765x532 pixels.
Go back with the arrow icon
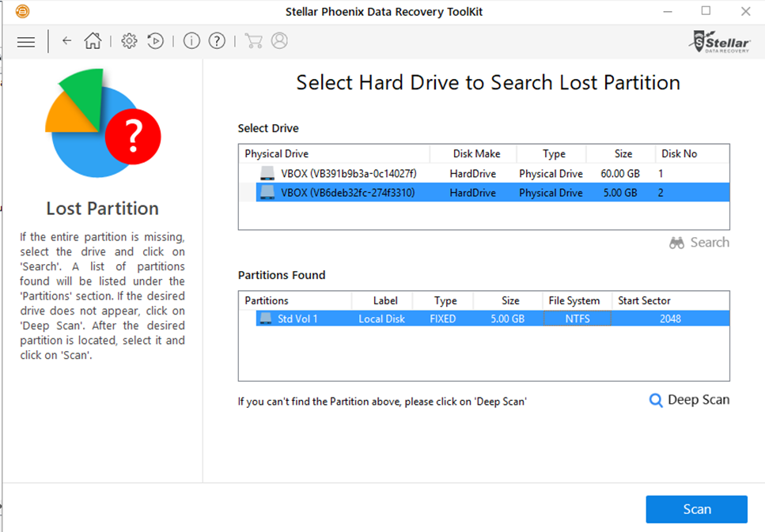pos(66,41)
